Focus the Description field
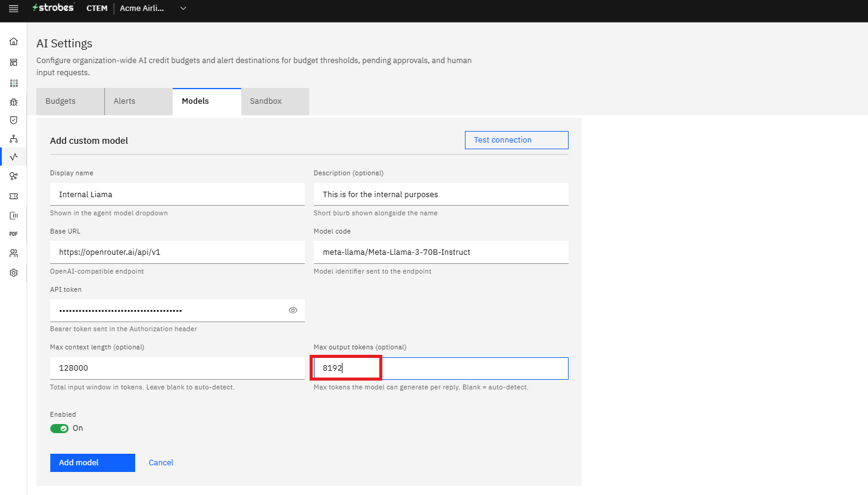Screen dimensions: 868x495 pyautogui.click(x=441, y=194)
